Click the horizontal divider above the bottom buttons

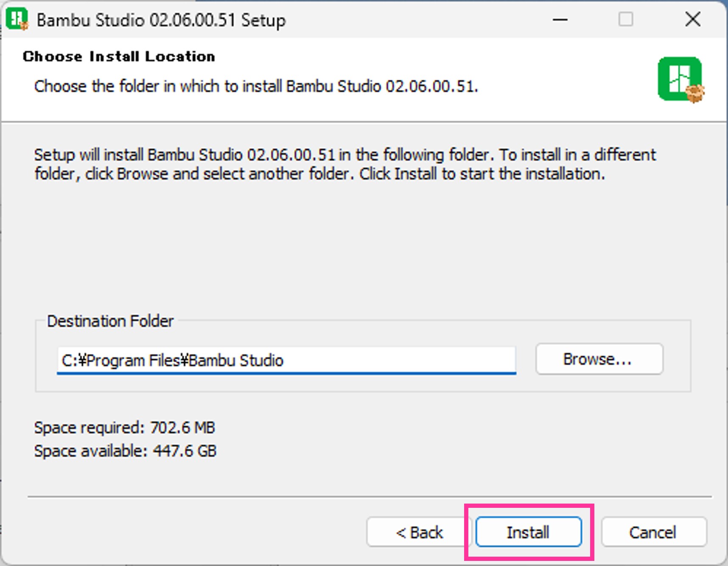[369, 496]
